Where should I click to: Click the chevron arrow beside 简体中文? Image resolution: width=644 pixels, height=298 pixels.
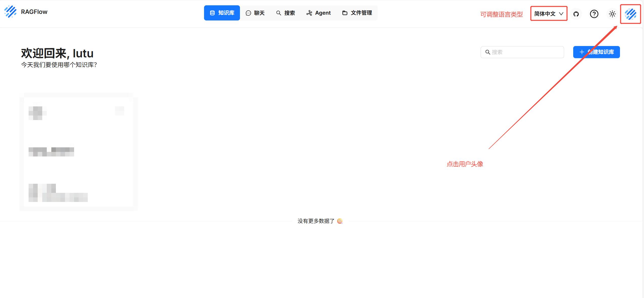(561, 14)
